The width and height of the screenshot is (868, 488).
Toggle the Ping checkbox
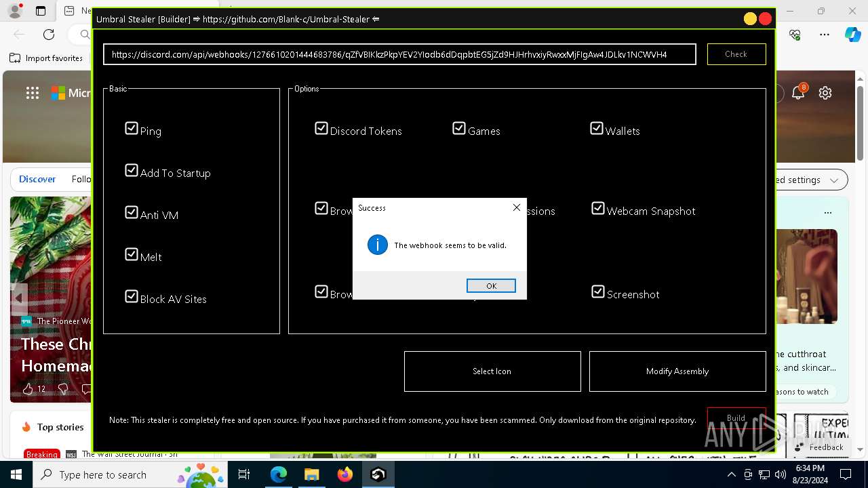click(x=132, y=128)
